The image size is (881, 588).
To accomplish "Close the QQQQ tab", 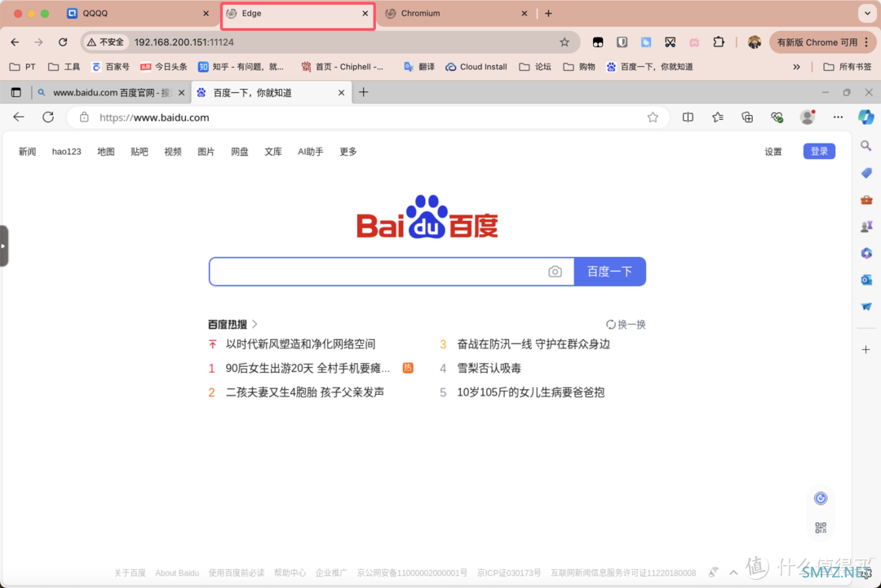I will [x=206, y=13].
